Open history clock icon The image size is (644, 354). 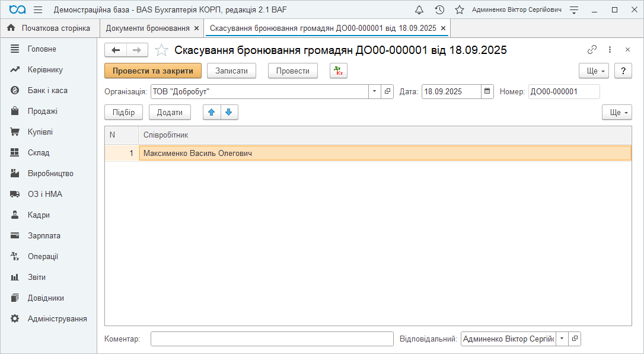439,10
